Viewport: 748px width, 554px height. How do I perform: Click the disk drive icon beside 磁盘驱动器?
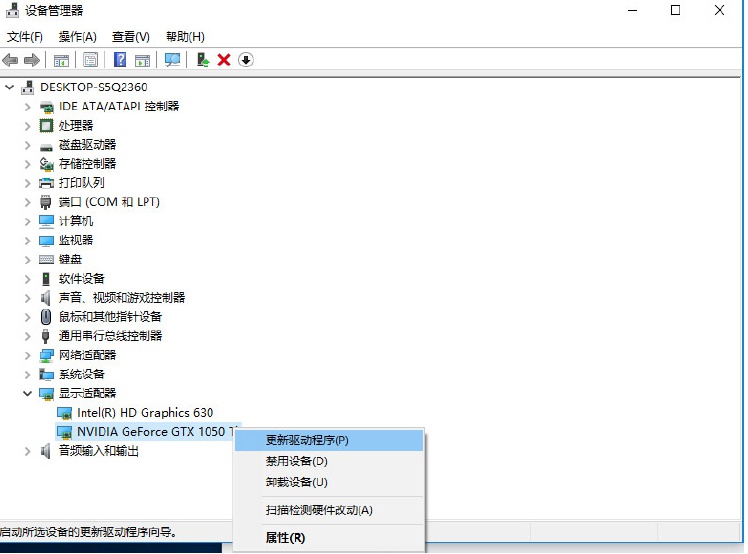pyautogui.click(x=46, y=146)
